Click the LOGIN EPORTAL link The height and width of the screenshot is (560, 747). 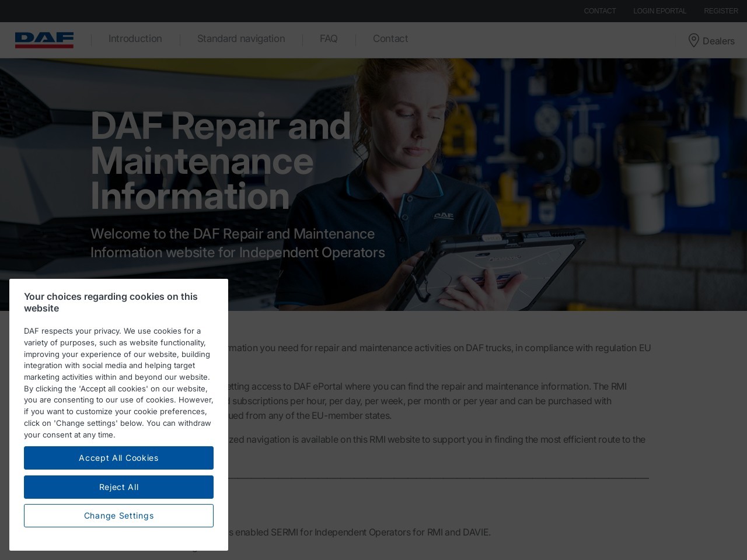pyautogui.click(x=660, y=11)
